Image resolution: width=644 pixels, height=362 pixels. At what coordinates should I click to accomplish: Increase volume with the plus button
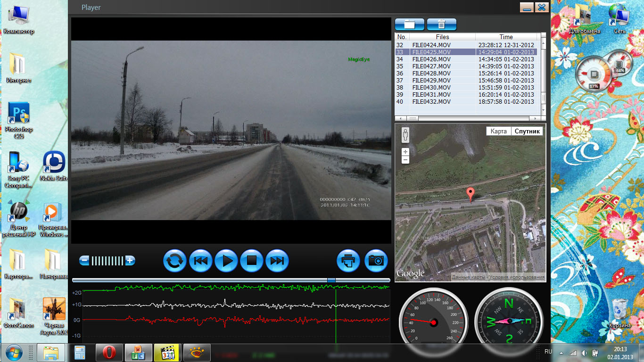(x=130, y=260)
